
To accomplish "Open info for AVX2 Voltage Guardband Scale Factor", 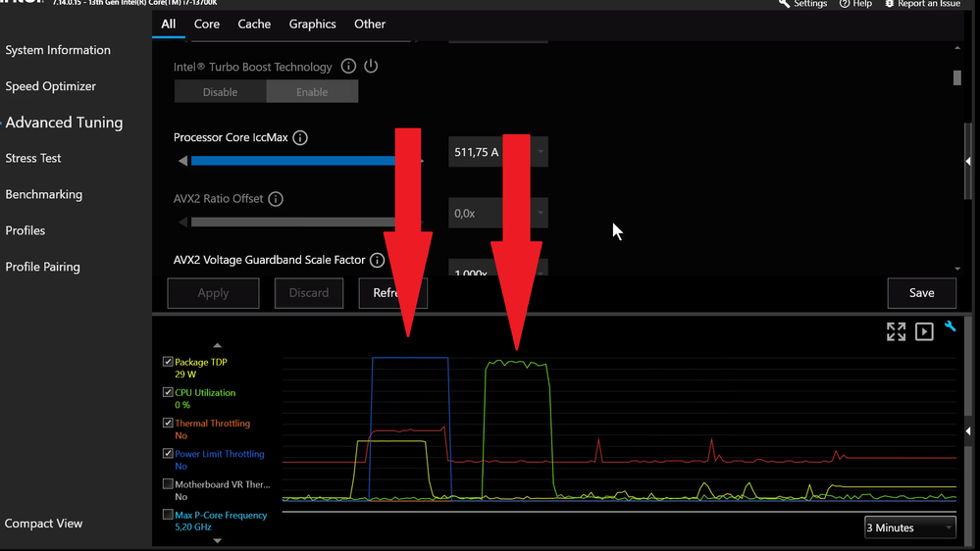I will (x=377, y=260).
